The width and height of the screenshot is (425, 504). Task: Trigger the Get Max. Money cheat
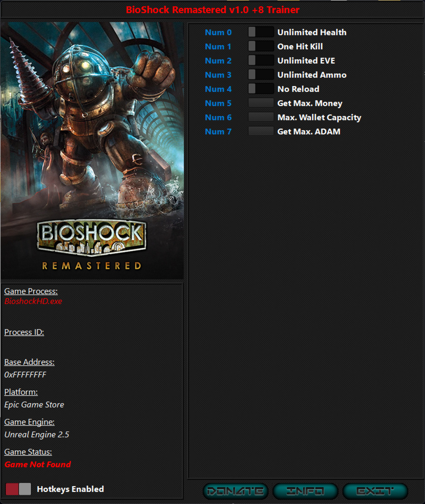coord(261,103)
